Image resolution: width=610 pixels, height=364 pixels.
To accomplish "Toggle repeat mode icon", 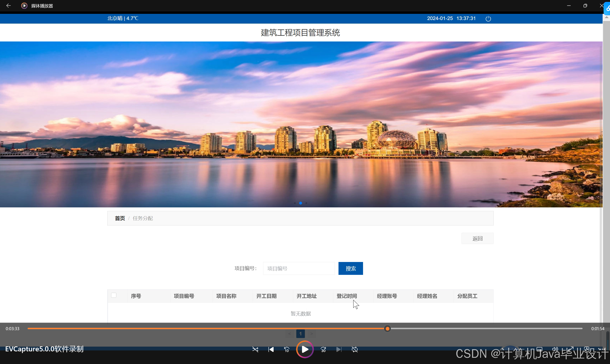I will [355, 349].
